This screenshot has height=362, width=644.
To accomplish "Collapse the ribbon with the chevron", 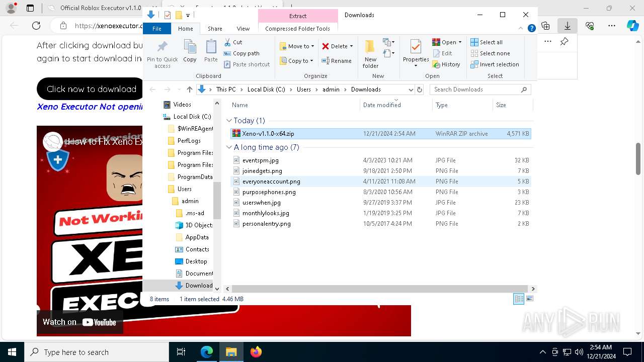I will click(522, 29).
